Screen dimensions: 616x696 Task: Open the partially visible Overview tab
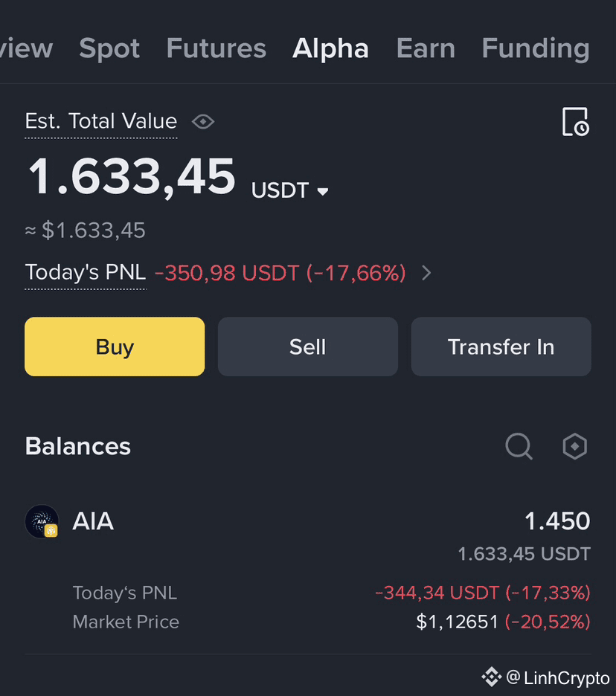click(x=26, y=48)
